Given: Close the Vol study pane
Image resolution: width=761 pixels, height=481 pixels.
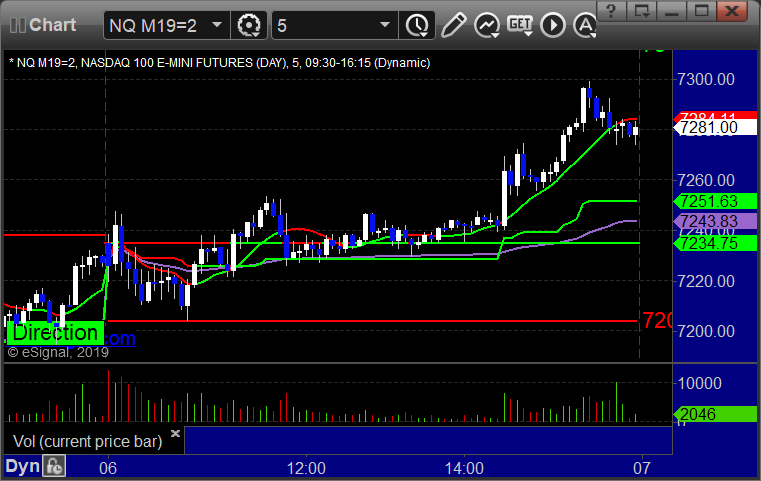Looking at the screenshot, I should tap(175, 433).
